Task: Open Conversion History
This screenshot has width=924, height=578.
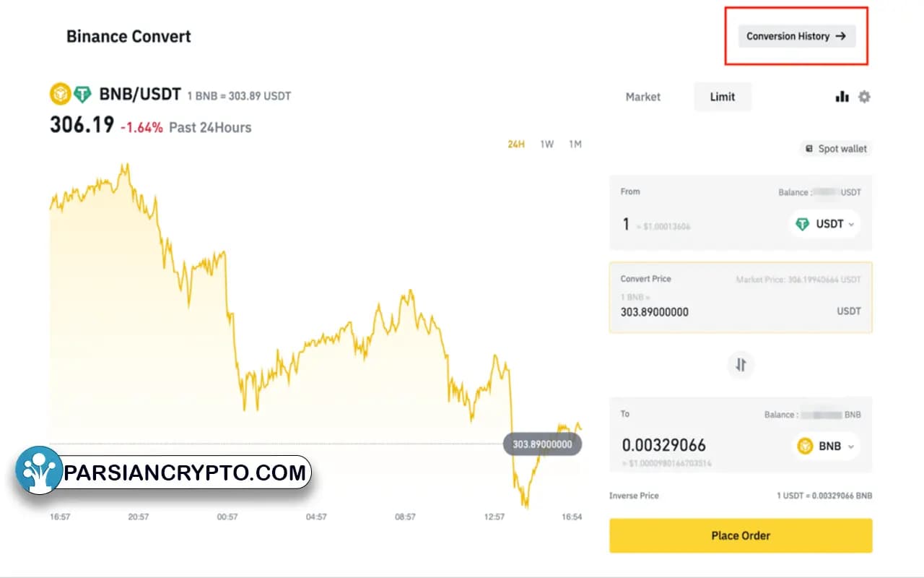Action: click(x=796, y=36)
